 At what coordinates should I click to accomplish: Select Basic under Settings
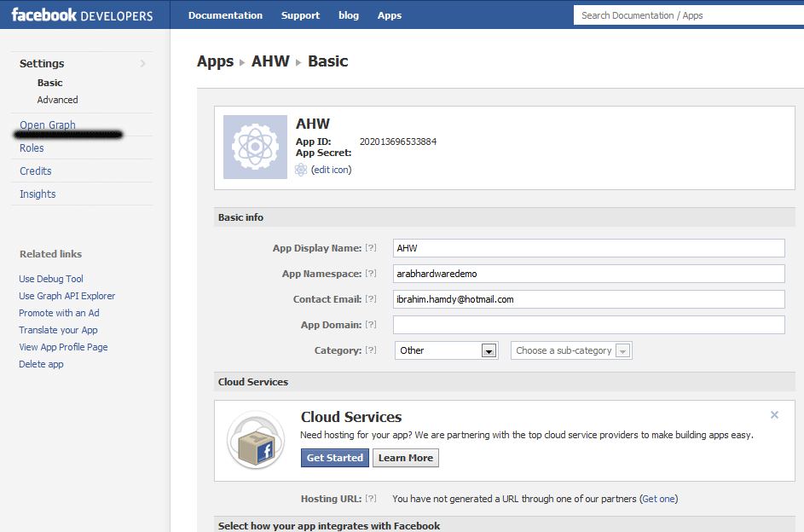point(49,83)
